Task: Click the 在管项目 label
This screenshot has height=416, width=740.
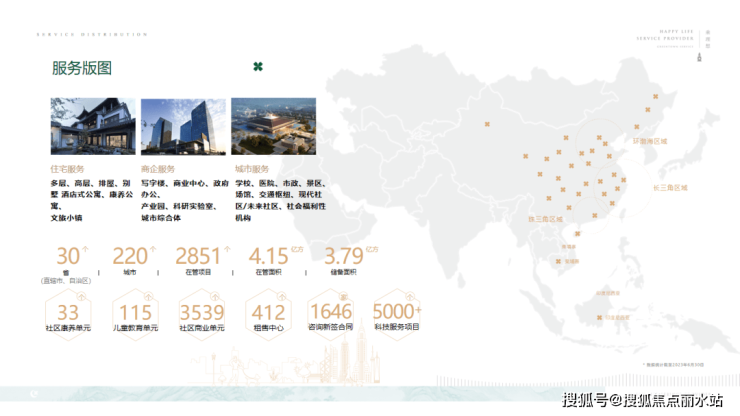Action: (x=198, y=272)
